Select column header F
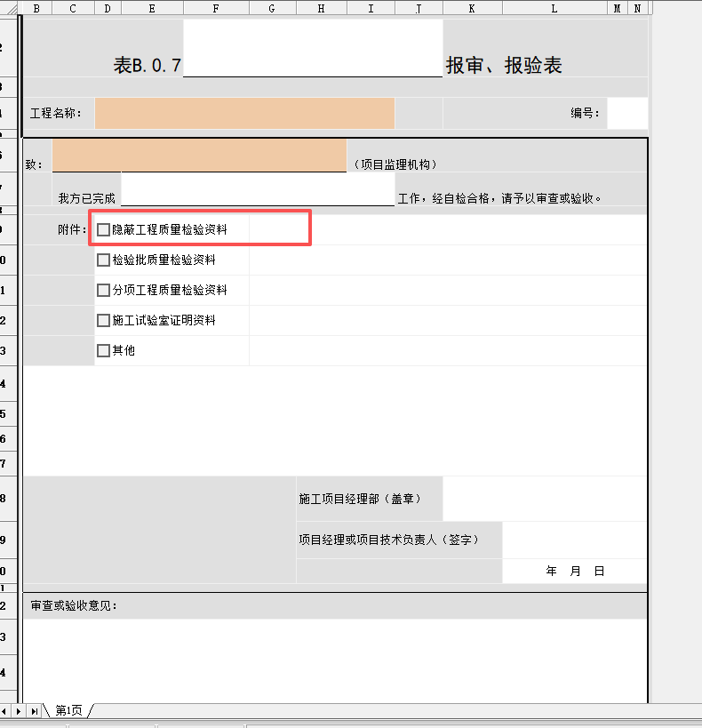This screenshot has height=728, width=702. [216, 8]
